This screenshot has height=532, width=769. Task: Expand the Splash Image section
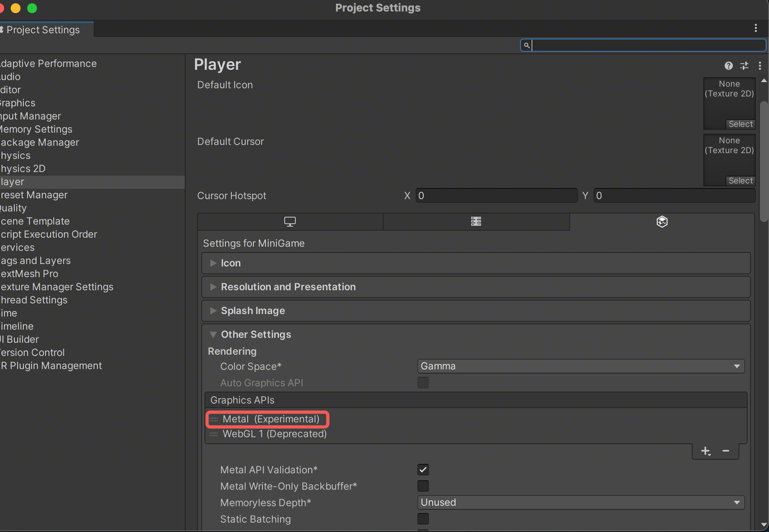click(252, 311)
